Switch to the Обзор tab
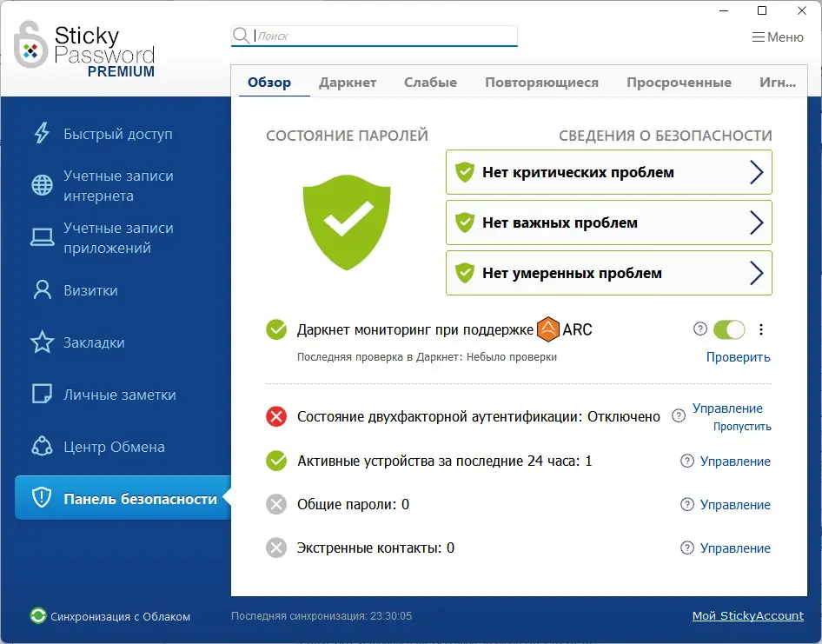This screenshot has height=644, width=822. click(269, 83)
